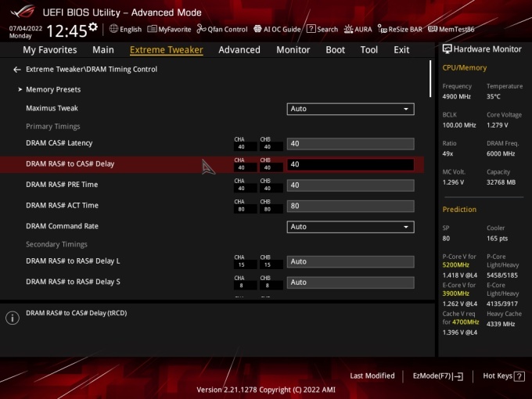The height and width of the screenshot is (399, 532).
Task: Open Qfan Control fan icon
Action: click(201, 29)
